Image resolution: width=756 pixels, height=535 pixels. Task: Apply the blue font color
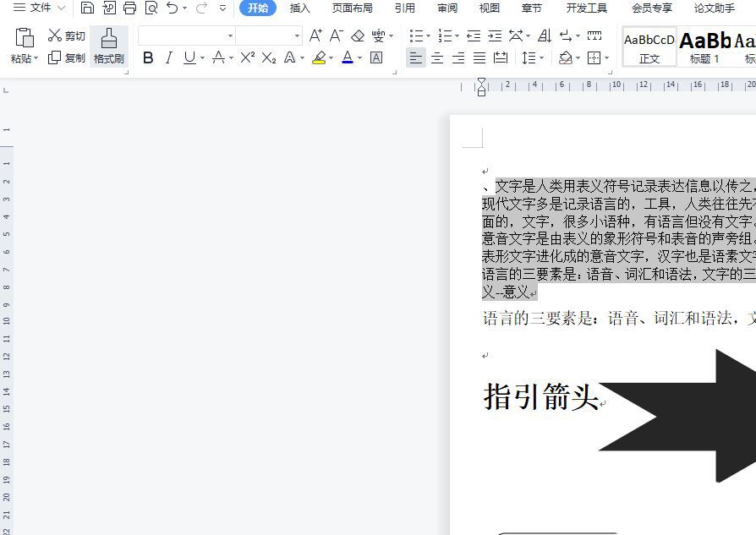[x=348, y=57]
